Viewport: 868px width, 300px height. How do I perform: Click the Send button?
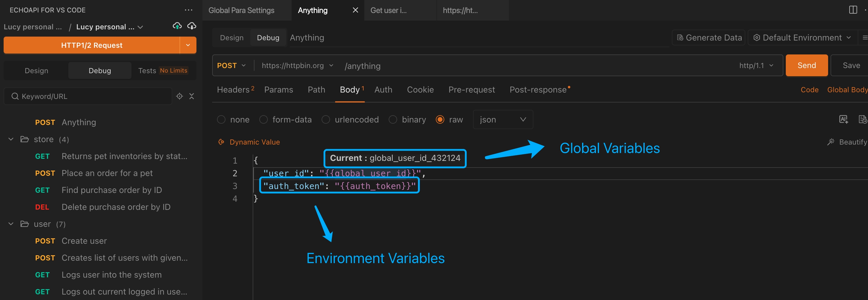tap(806, 65)
